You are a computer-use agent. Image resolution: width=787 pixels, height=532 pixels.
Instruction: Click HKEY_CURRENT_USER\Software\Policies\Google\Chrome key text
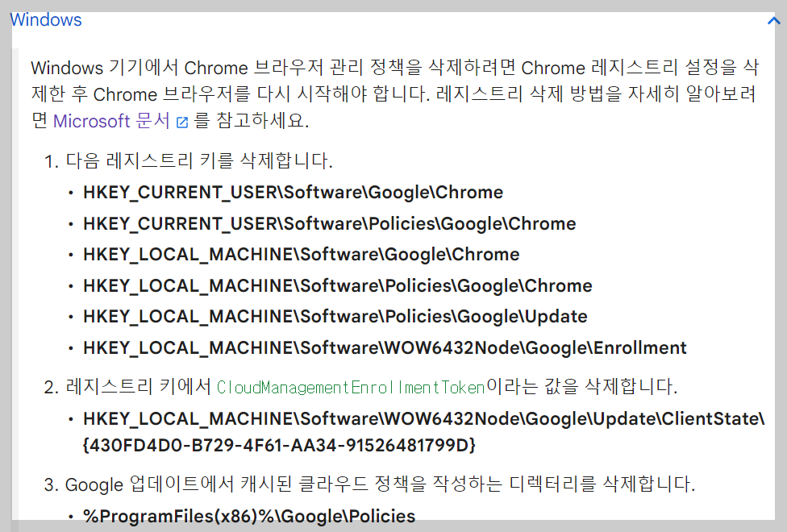point(329,223)
